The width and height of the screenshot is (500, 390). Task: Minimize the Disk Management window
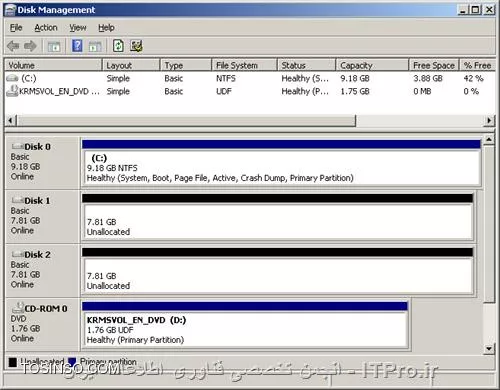462,10
